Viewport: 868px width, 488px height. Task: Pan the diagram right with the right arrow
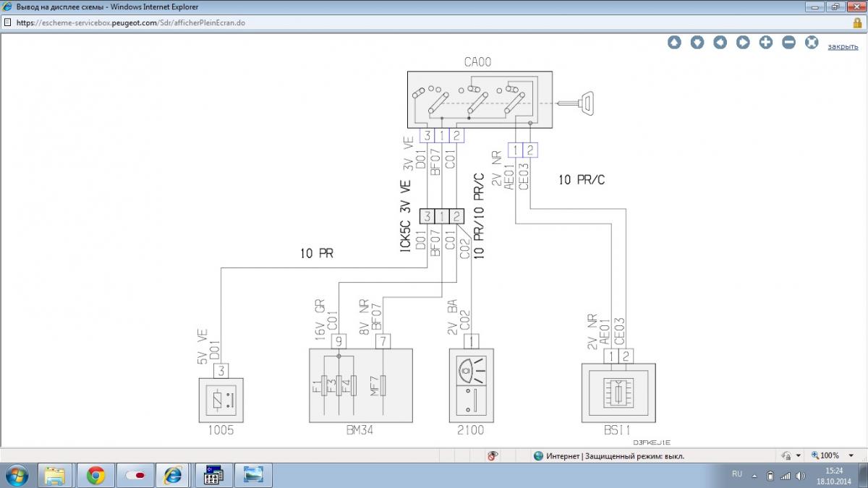[x=743, y=43]
